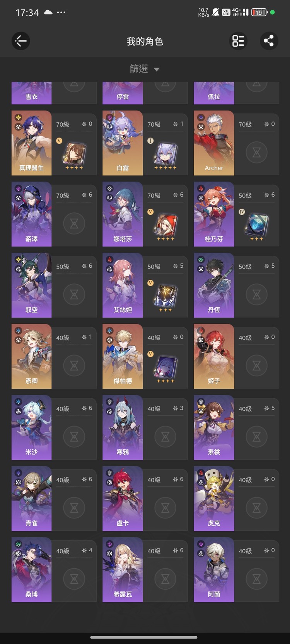Open the 姬子 character portrait

(214, 356)
